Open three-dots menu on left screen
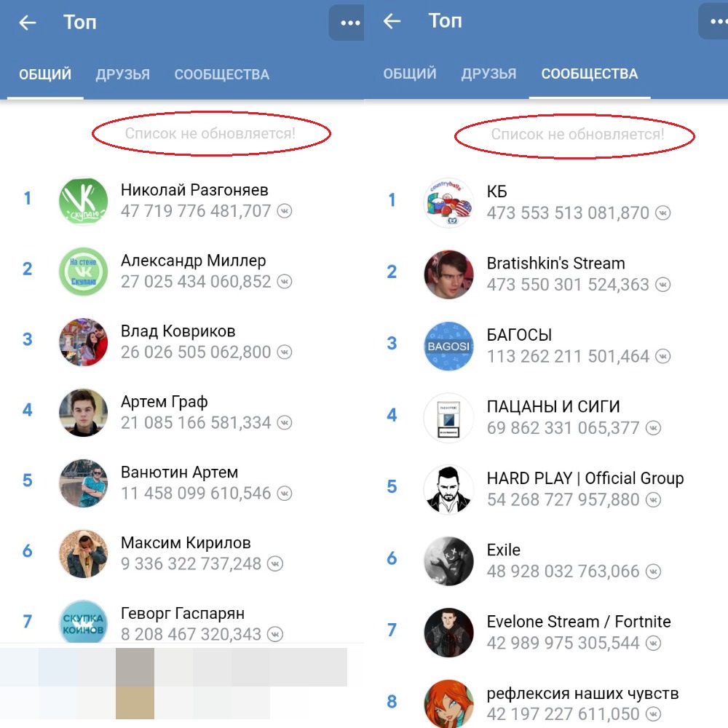This screenshot has height=728, width=728. point(347,23)
